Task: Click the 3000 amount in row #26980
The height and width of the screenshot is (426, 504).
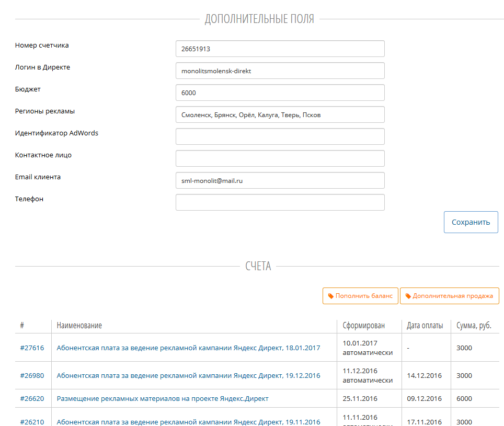Action: coord(464,376)
